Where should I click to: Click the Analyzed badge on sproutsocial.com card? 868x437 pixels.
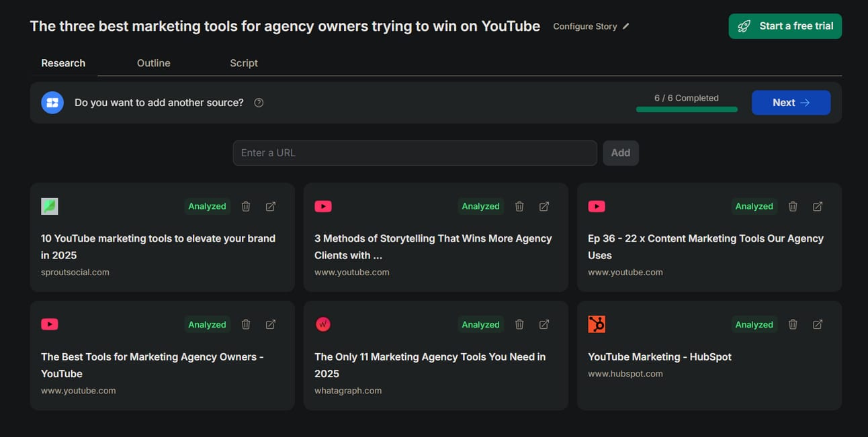click(207, 207)
